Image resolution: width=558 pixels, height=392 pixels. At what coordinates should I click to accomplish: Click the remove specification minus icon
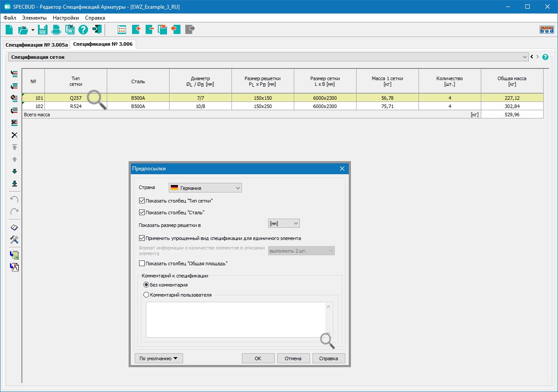[149, 30]
